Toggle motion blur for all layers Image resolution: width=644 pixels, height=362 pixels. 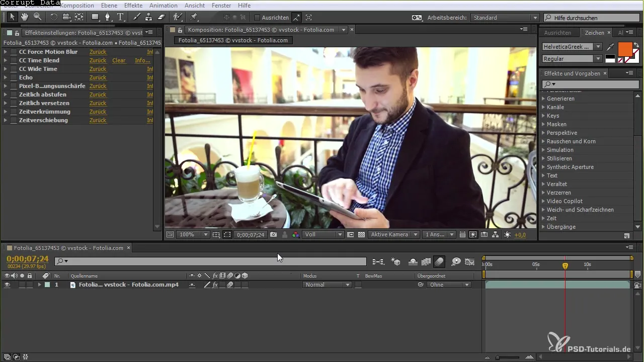[439, 261]
